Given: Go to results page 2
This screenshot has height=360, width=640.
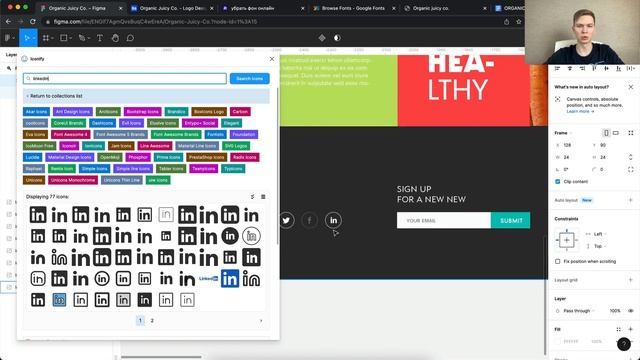Looking at the screenshot, I should coord(152,321).
